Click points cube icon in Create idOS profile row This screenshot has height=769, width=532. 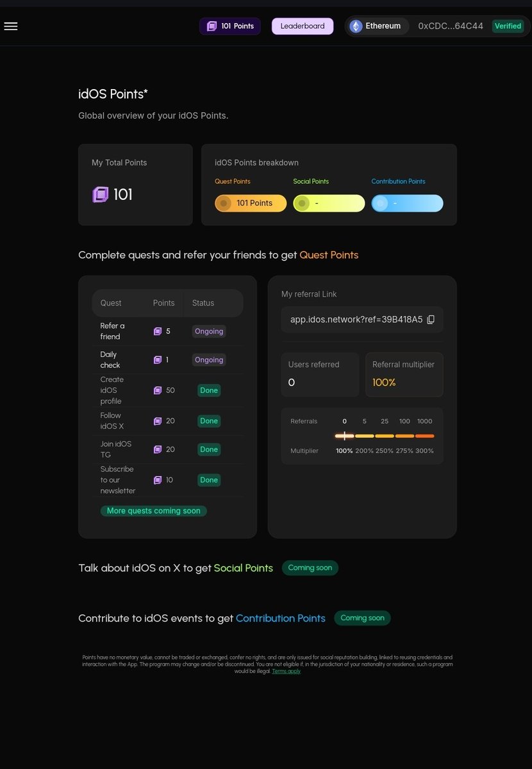tap(158, 390)
